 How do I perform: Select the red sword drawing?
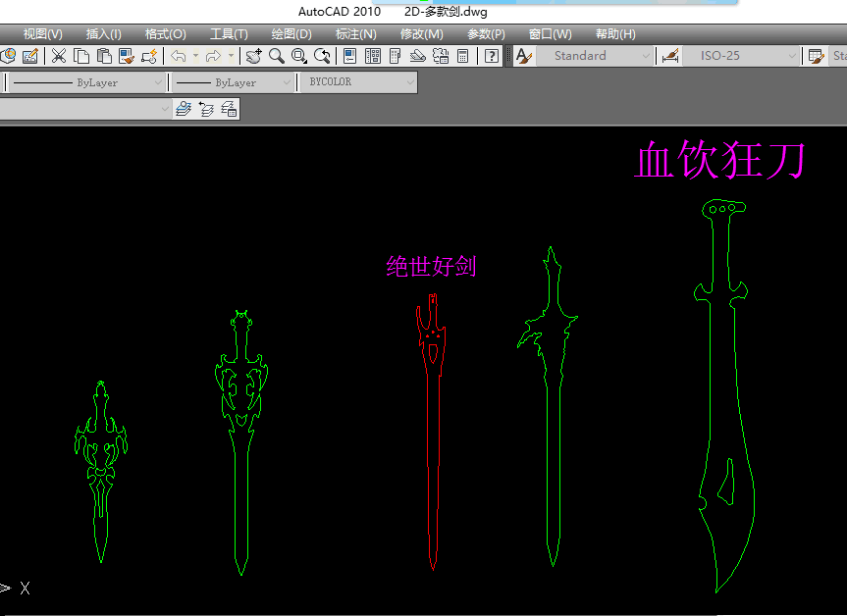pyautogui.click(x=432, y=441)
